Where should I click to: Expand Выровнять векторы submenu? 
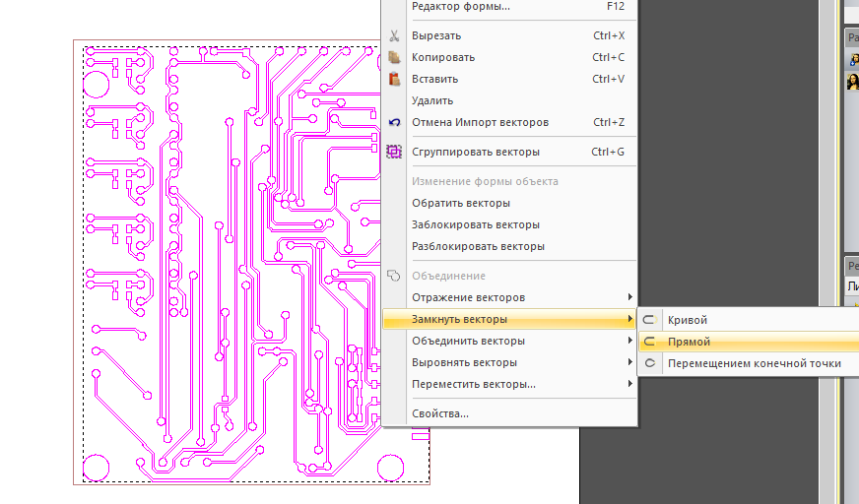(509, 363)
